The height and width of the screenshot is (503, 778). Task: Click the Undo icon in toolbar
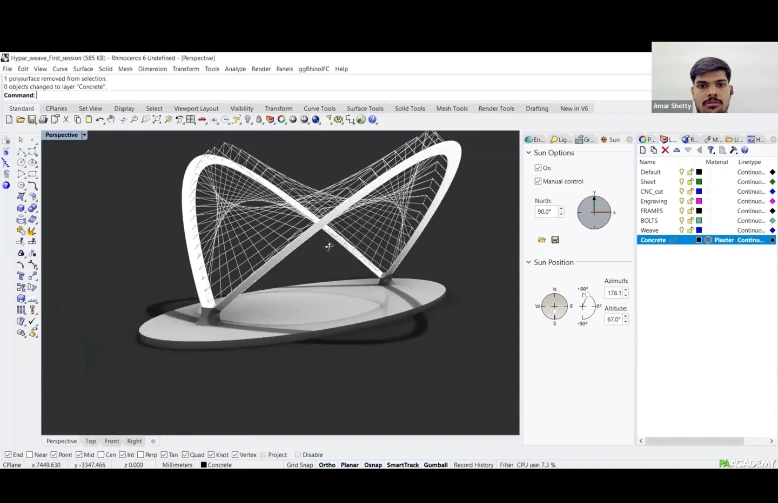[100, 120]
